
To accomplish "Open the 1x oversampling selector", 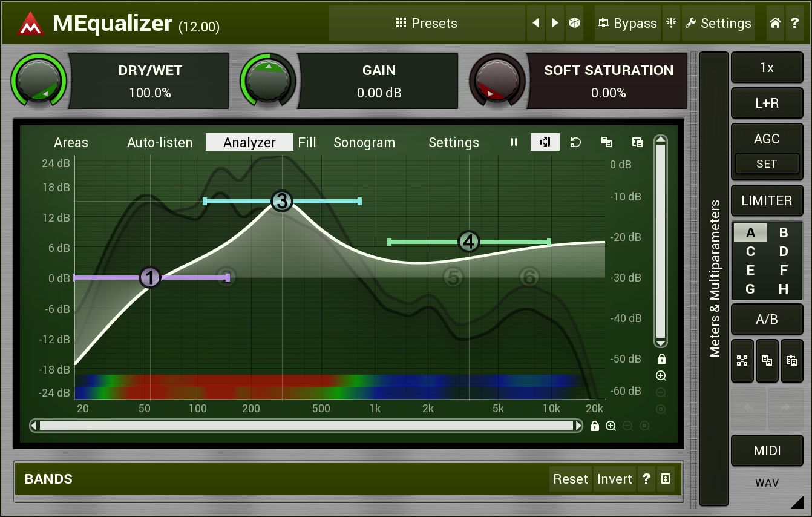I will point(767,68).
